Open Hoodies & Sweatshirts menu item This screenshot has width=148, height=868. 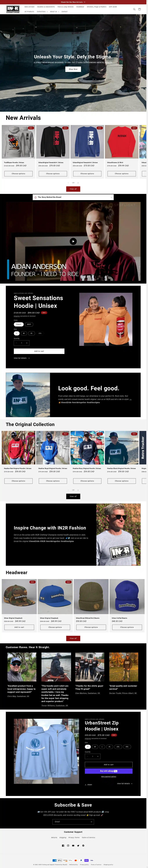(46, 7)
